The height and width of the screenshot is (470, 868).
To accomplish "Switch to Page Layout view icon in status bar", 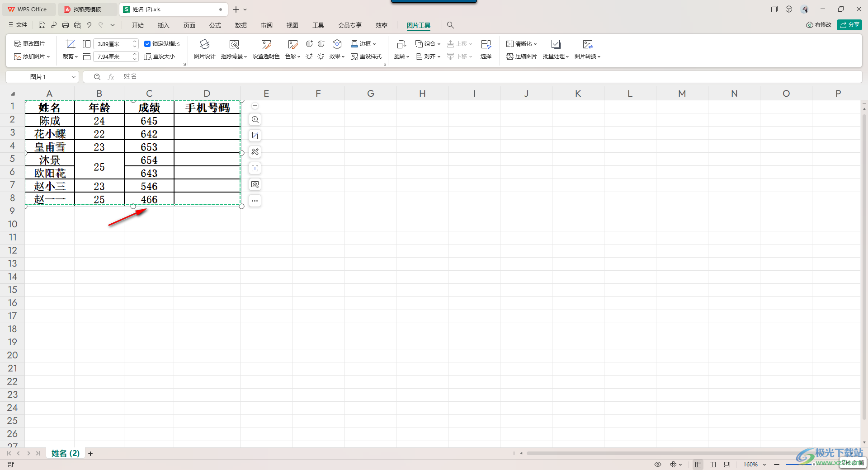I will point(713,465).
